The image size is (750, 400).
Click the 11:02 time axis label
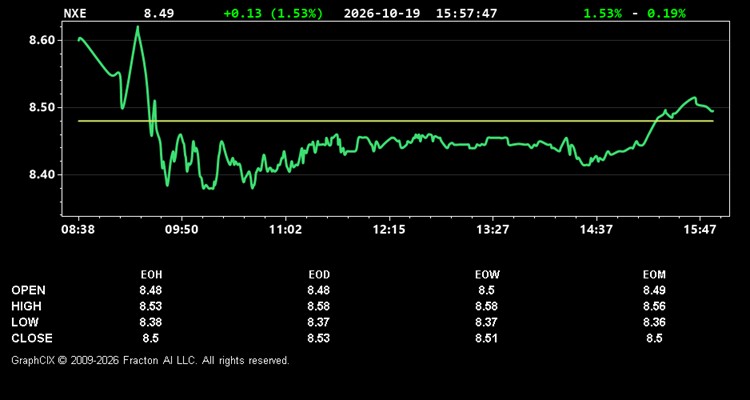click(x=286, y=230)
